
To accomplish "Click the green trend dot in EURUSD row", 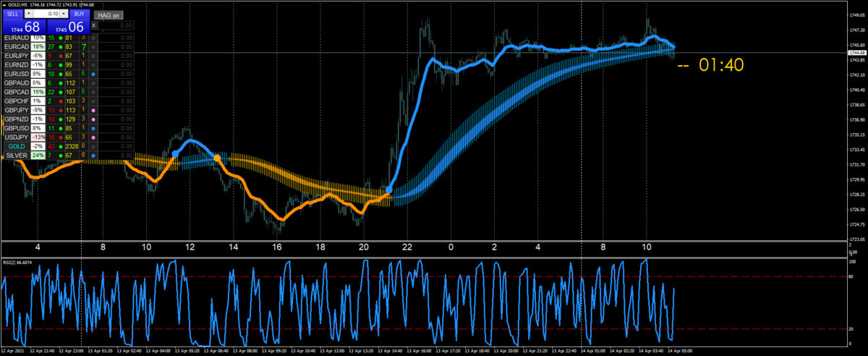I will click(61, 74).
